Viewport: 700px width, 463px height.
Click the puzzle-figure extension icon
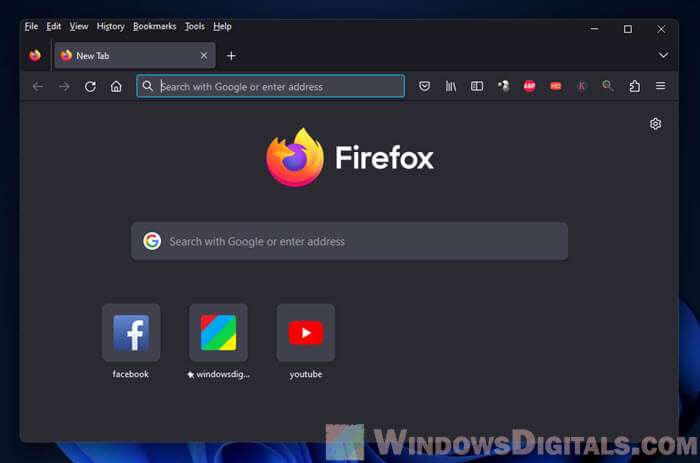[503, 86]
